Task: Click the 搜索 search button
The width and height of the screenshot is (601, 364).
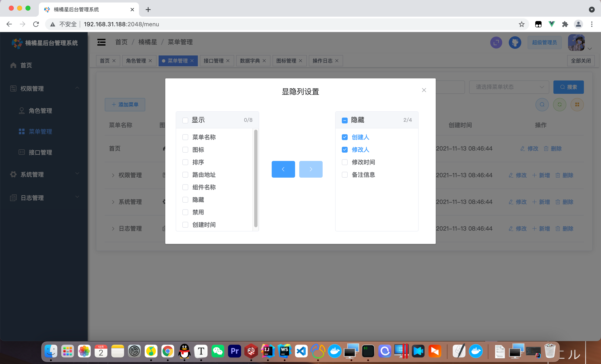Action: click(569, 87)
